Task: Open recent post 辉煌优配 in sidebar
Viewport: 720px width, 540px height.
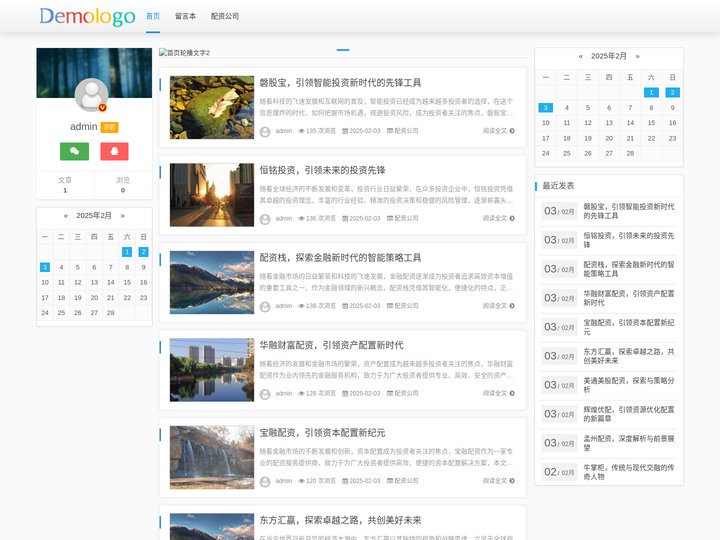Action: coord(629,414)
